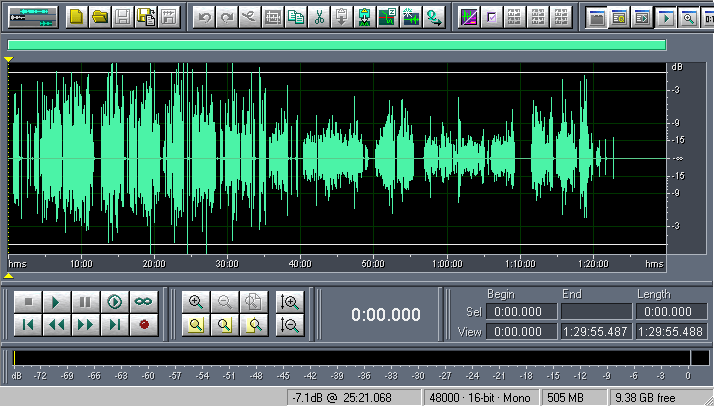Viewport: 714px width, 406px height.
Task: Click status bar text 48000 · 16-bit · Mono
Action: [481, 398]
